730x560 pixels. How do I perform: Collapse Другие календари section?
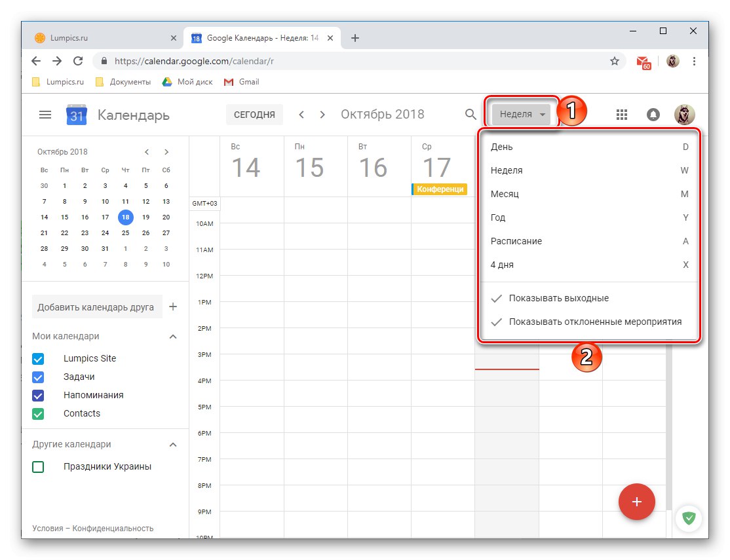pyautogui.click(x=173, y=445)
